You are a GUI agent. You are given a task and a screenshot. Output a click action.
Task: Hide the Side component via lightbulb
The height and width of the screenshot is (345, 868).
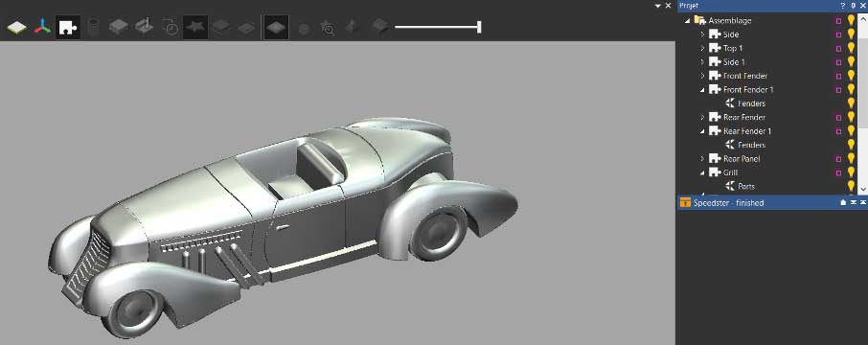point(851,34)
